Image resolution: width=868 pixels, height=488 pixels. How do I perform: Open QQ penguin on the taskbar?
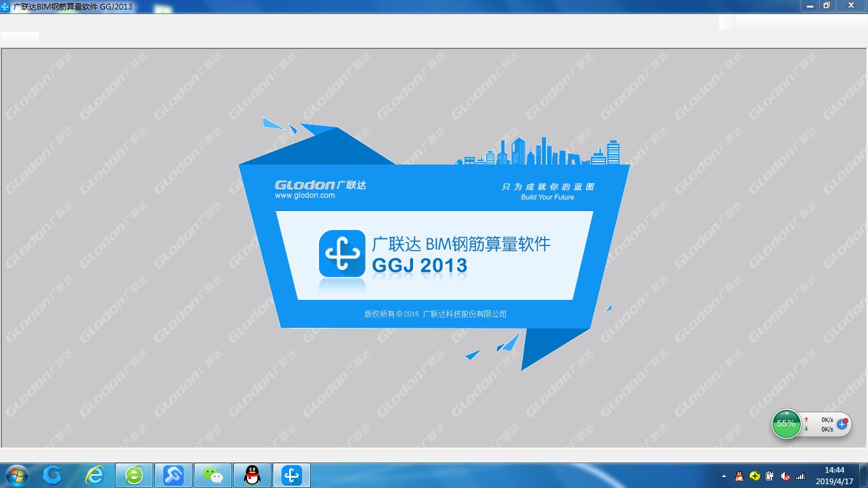[x=252, y=475]
